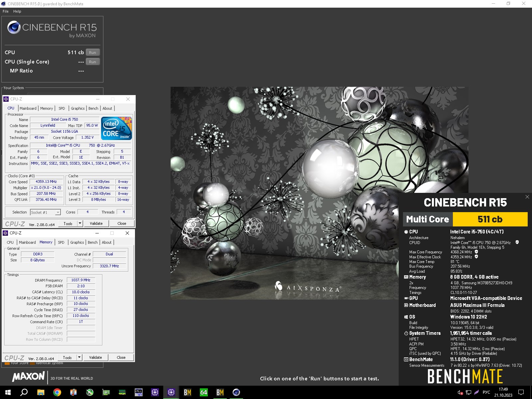Switch to Cinebench via its taskbar icon

coord(236,392)
